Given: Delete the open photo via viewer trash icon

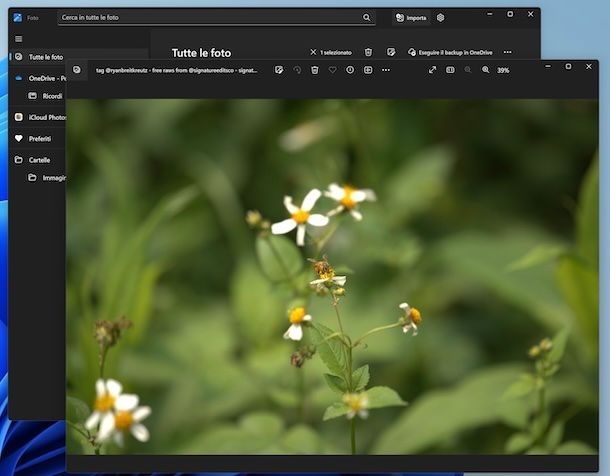Looking at the screenshot, I should coord(315,70).
